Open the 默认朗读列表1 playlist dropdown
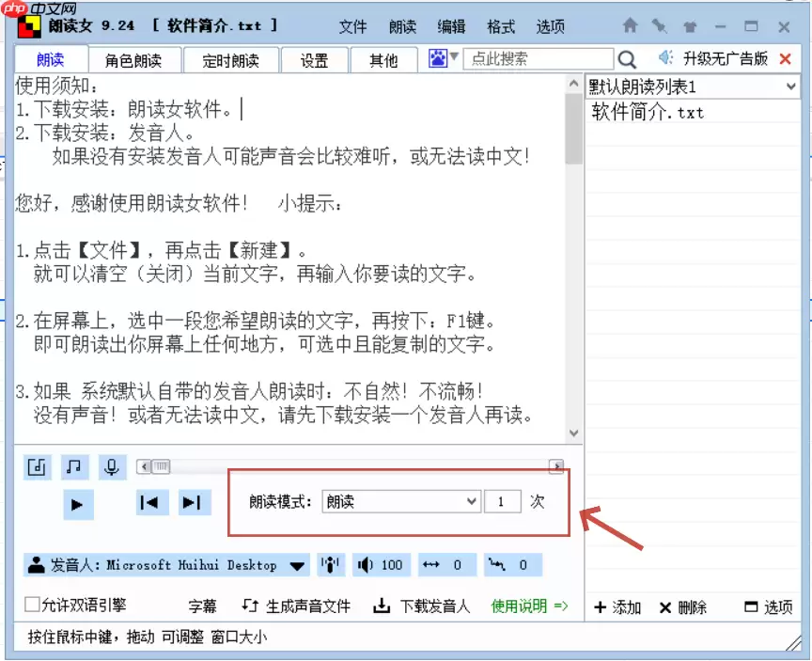 tap(691, 87)
